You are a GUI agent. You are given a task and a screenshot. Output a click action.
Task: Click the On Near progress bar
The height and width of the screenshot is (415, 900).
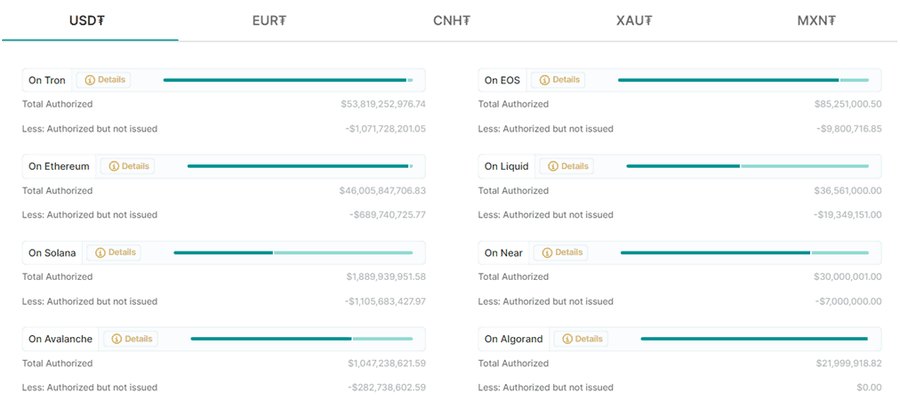pyautogui.click(x=744, y=253)
